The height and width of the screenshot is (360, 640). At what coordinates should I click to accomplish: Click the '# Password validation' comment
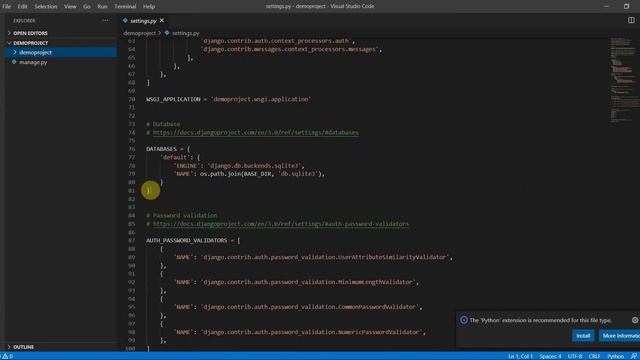pos(182,216)
